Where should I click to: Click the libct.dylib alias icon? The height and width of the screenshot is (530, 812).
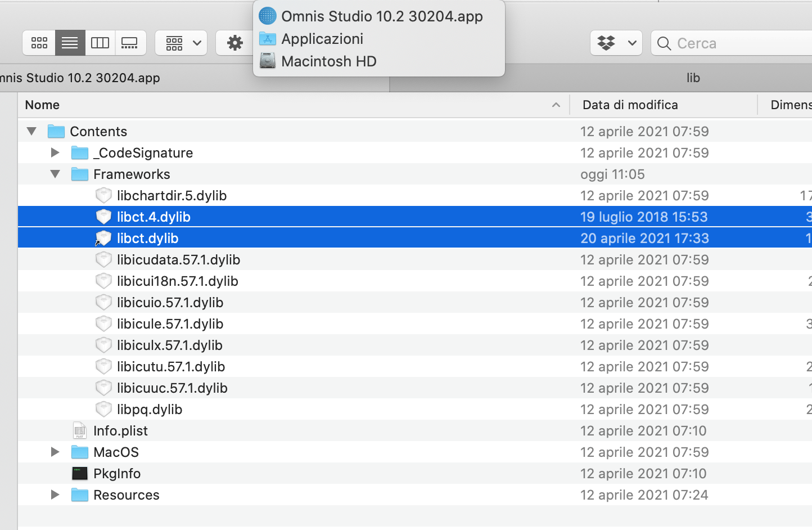click(x=103, y=238)
